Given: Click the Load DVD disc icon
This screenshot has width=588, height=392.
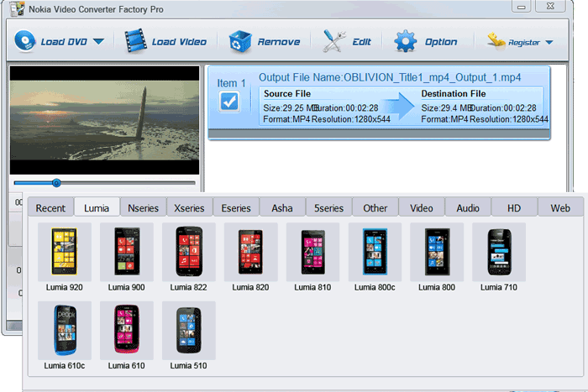Looking at the screenshot, I should click(25, 41).
